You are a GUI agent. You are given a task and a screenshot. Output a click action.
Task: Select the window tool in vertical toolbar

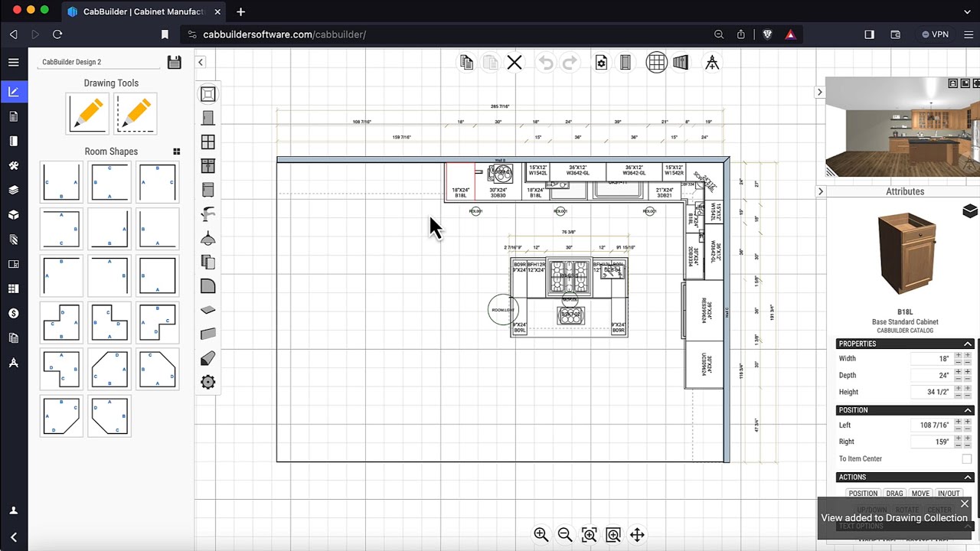pyautogui.click(x=207, y=142)
